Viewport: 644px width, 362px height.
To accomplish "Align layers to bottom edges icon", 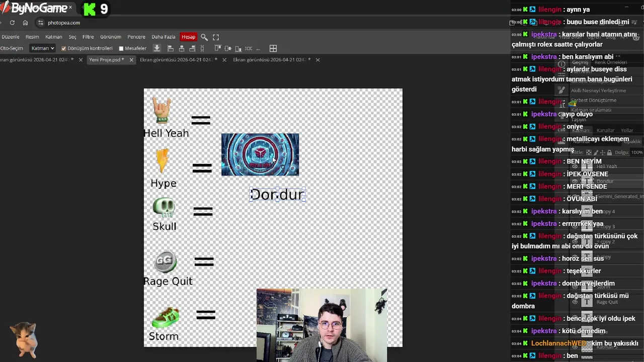I will tap(238, 48).
